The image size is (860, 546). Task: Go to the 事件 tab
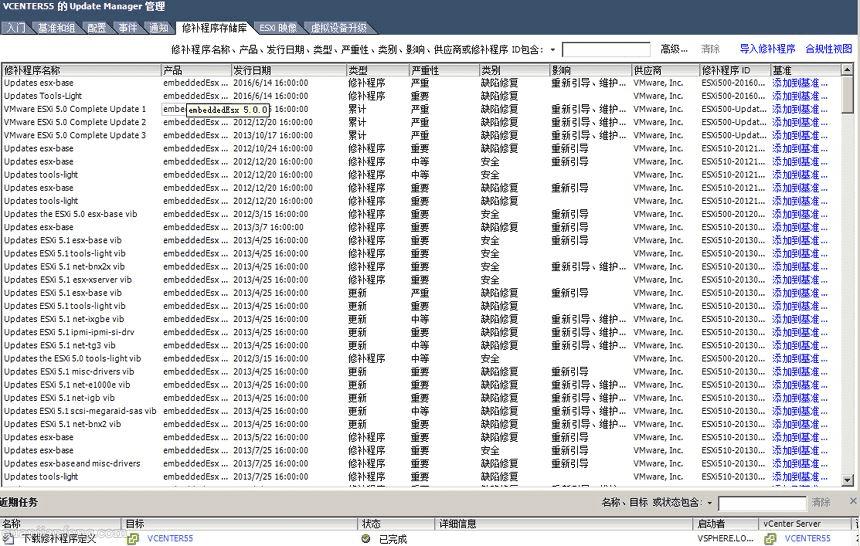(127, 27)
